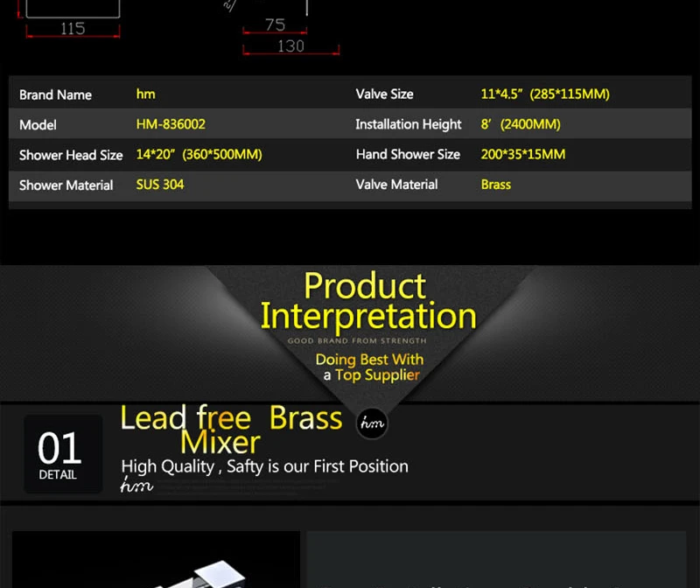This screenshot has width=700, height=588.
Task: Select the value "Brass" for valve material
Action: tap(496, 185)
